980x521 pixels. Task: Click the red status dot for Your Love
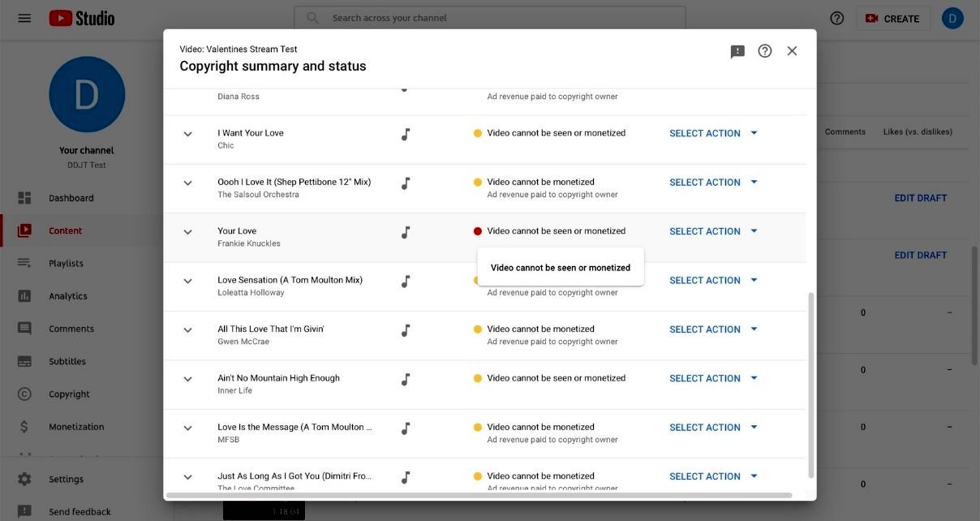[x=478, y=231]
